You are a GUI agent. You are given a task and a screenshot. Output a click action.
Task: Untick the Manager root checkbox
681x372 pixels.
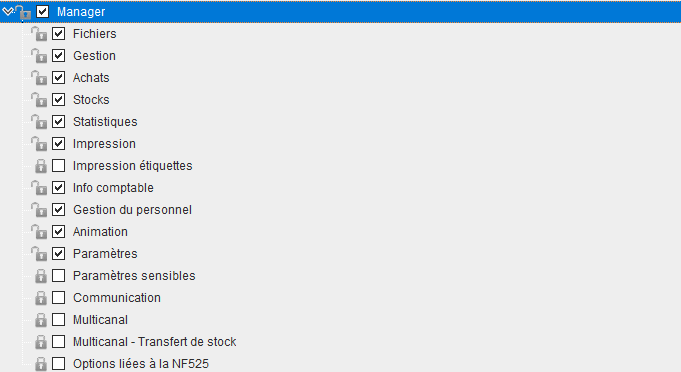[x=43, y=11]
